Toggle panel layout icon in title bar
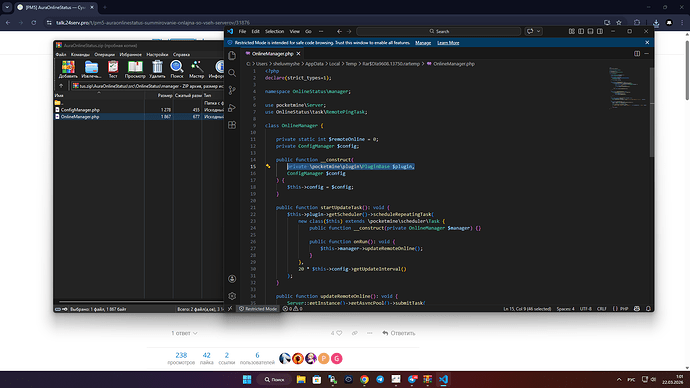Viewport: 690px width, 388px height. tap(590, 31)
